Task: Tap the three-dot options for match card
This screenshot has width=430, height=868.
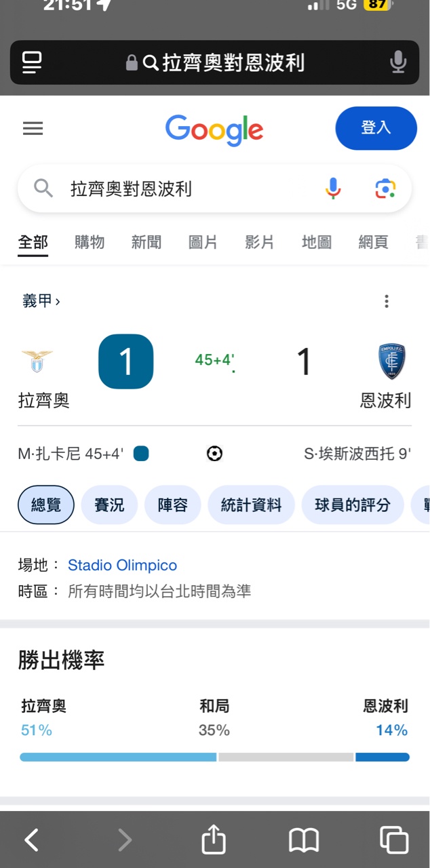Action: point(386,301)
